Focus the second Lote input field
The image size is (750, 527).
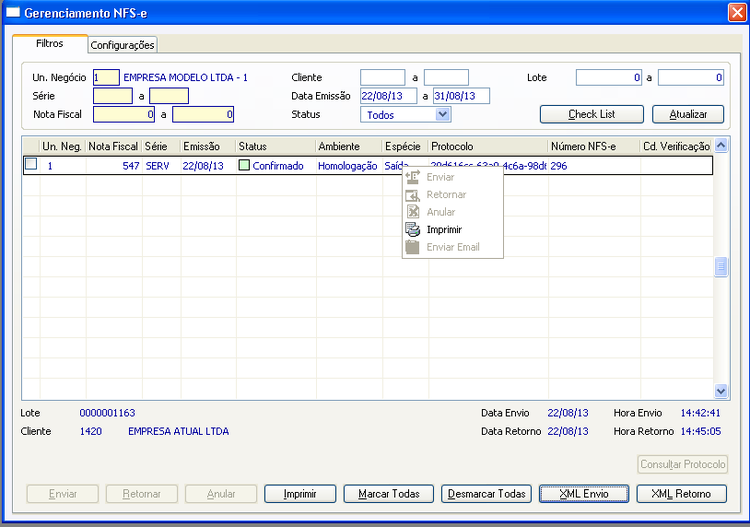pos(691,77)
